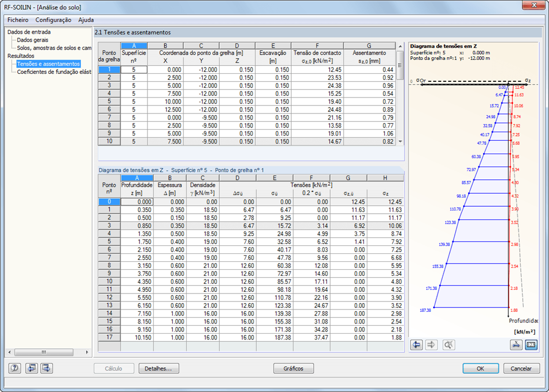Confirm with the OK button
Image resolution: width=549 pixels, height=392 pixels.
[x=481, y=368]
